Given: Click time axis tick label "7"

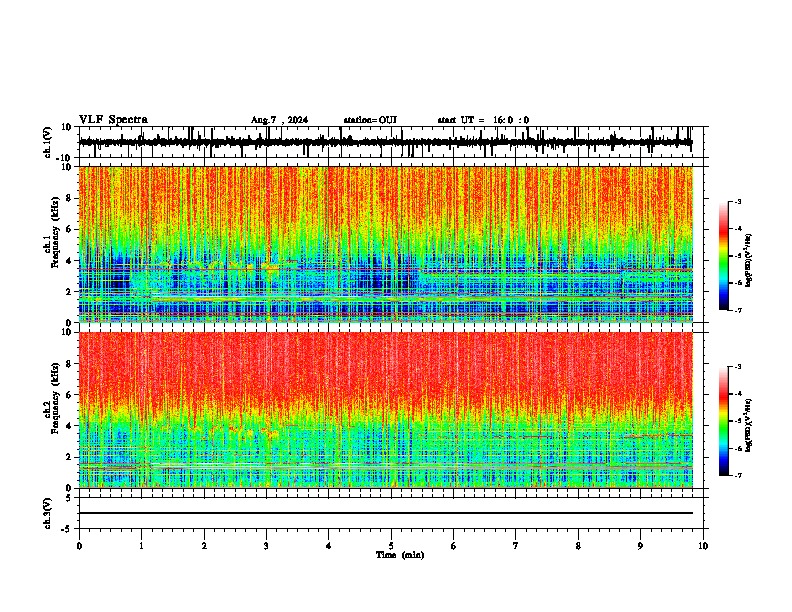Looking at the screenshot, I should (516, 546).
